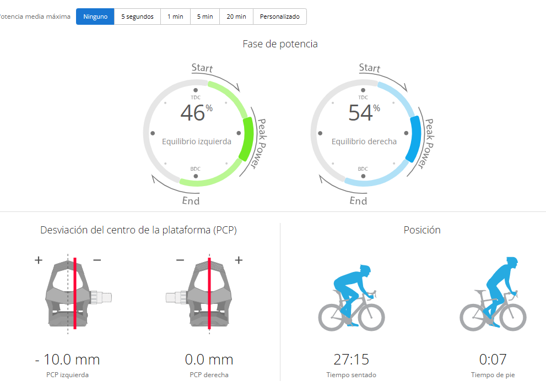Select the 5 min power interval
Screen dimensions: 546x392
tap(205, 17)
